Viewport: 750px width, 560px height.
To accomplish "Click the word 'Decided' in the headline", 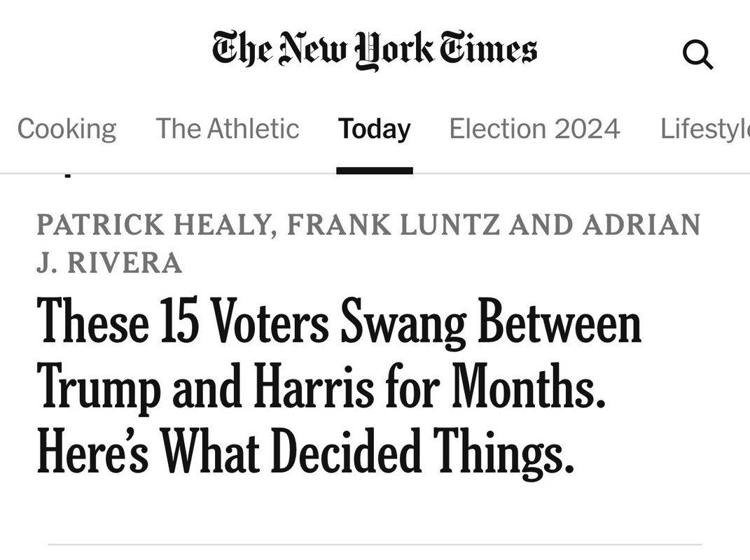I will click(347, 451).
